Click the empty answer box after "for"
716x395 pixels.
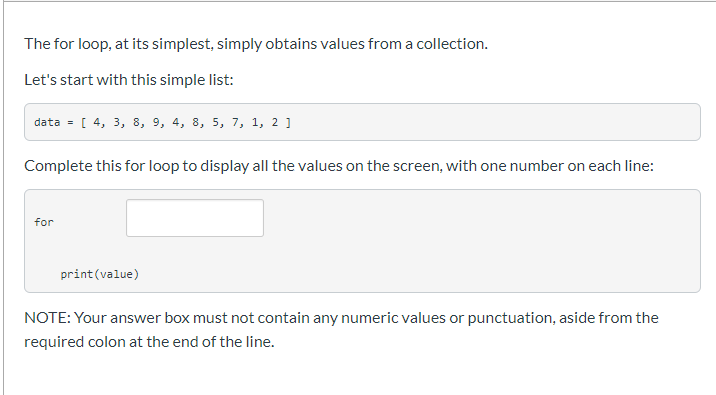pos(195,218)
